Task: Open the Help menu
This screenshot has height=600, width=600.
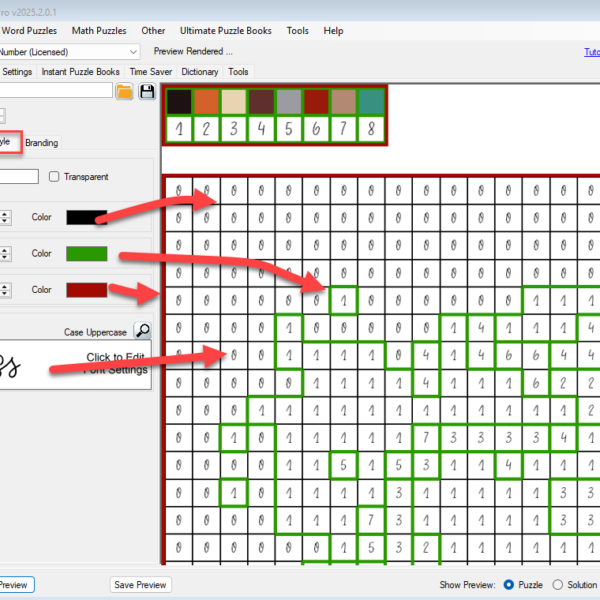Action: [333, 31]
